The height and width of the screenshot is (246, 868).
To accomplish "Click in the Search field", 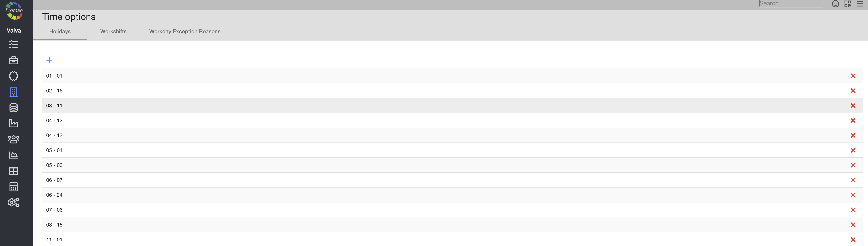I will coord(790,4).
